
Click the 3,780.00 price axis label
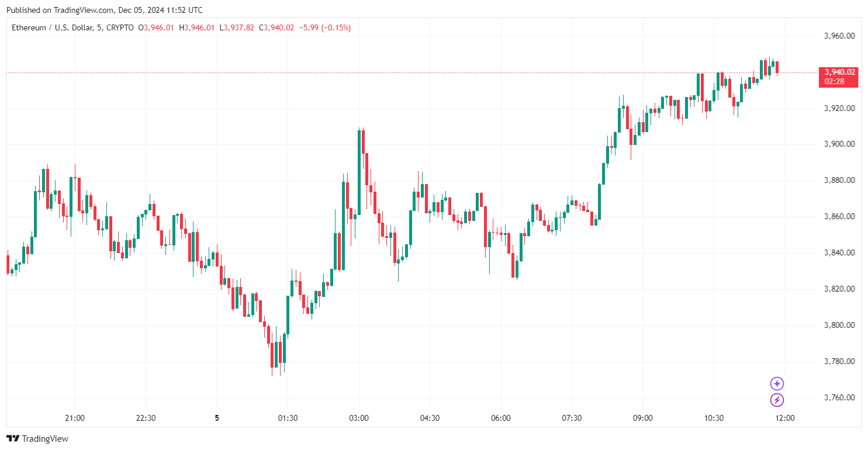(x=839, y=362)
